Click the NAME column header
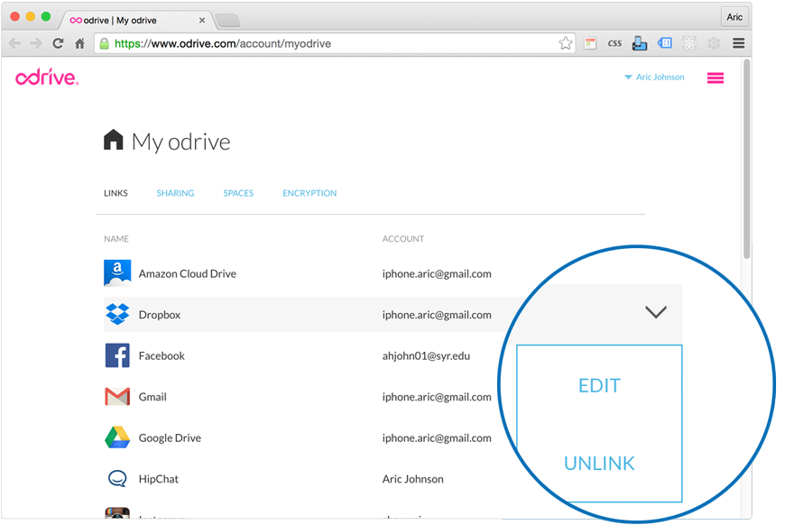 [116, 239]
